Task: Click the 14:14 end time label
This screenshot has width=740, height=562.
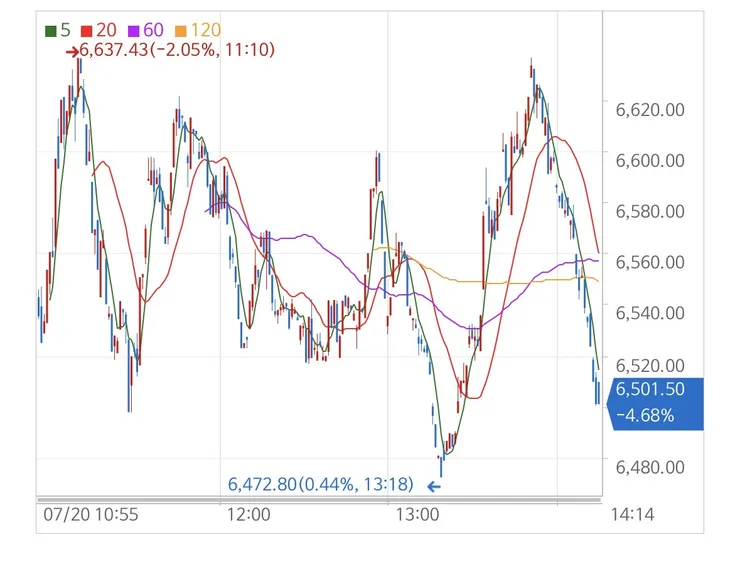Action: (632, 514)
